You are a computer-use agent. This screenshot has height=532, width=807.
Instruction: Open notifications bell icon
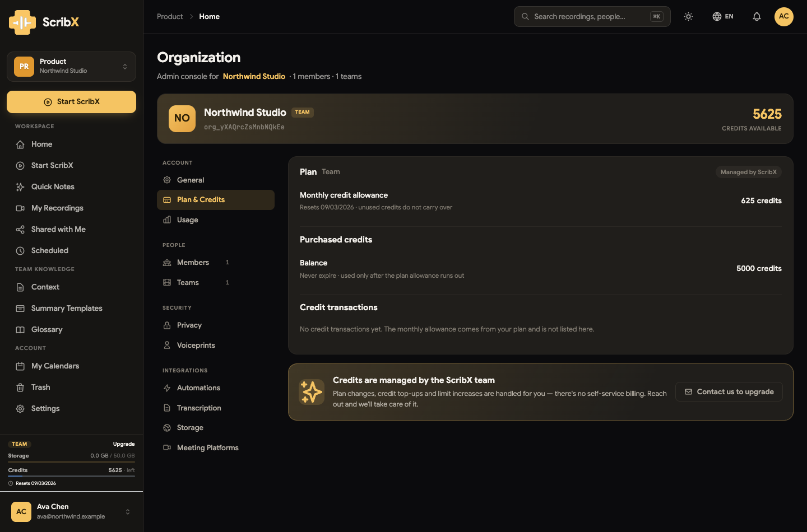(x=757, y=17)
